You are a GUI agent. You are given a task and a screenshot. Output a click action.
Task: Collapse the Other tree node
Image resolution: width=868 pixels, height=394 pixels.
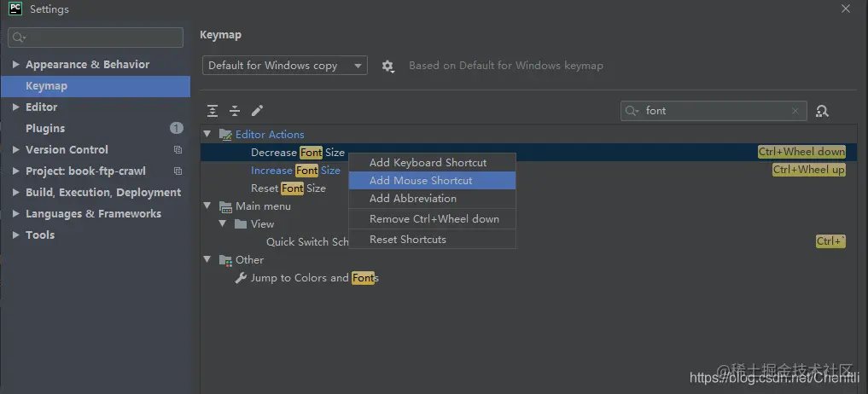(x=207, y=259)
